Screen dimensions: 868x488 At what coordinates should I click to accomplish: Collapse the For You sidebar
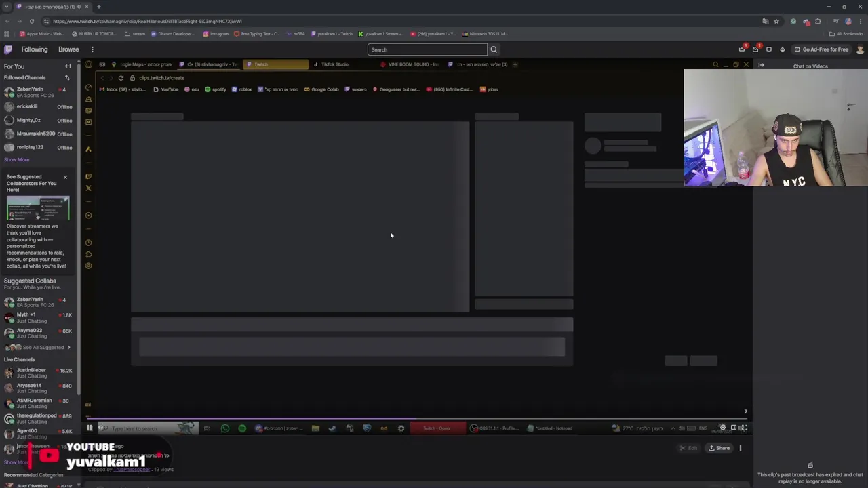(x=68, y=66)
